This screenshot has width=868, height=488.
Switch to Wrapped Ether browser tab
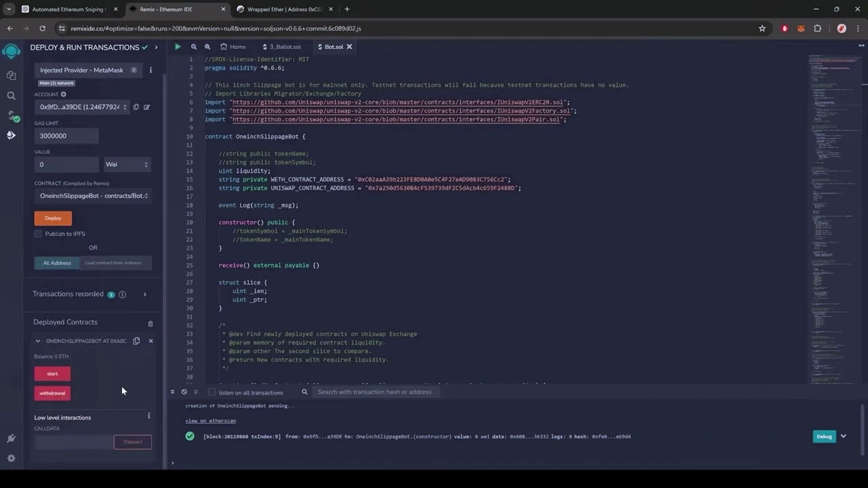tap(284, 9)
